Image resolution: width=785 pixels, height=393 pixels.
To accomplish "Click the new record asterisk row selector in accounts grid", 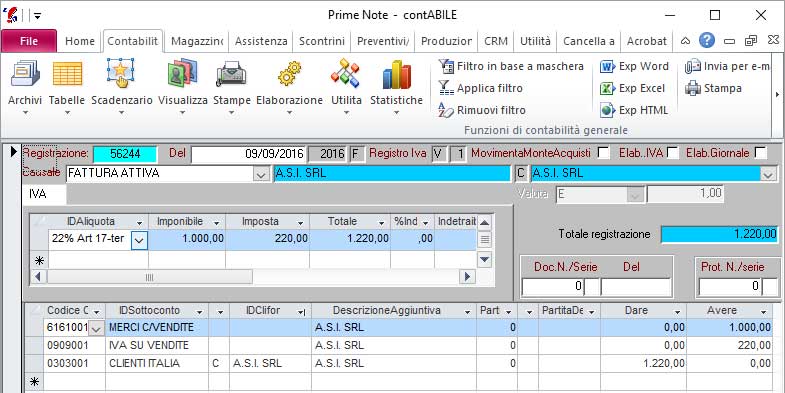I will tap(34, 382).
